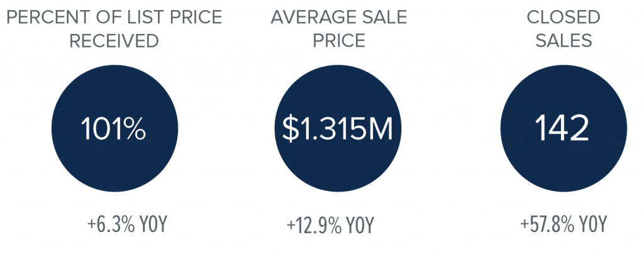Select the 101% value
The height and width of the screenshot is (254, 644).
(x=113, y=128)
